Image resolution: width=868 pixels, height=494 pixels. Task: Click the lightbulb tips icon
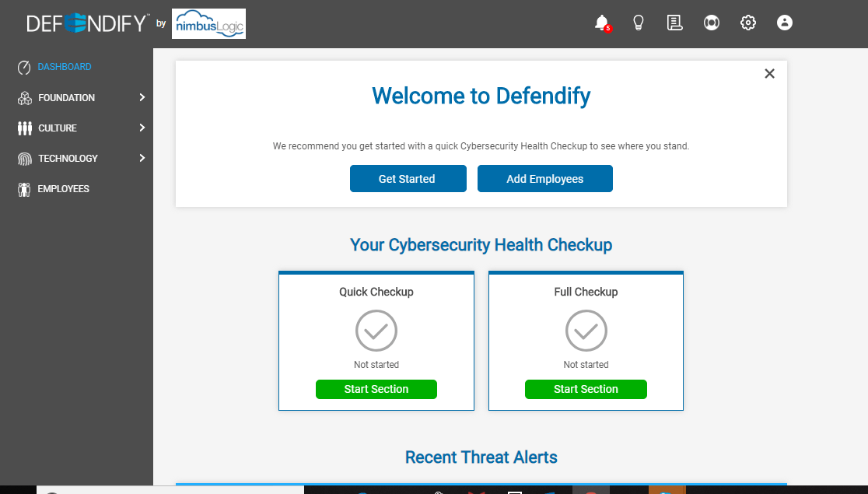[x=638, y=23]
